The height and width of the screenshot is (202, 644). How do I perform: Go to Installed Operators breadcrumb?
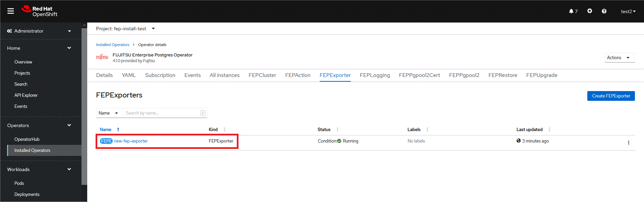[x=113, y=45]
